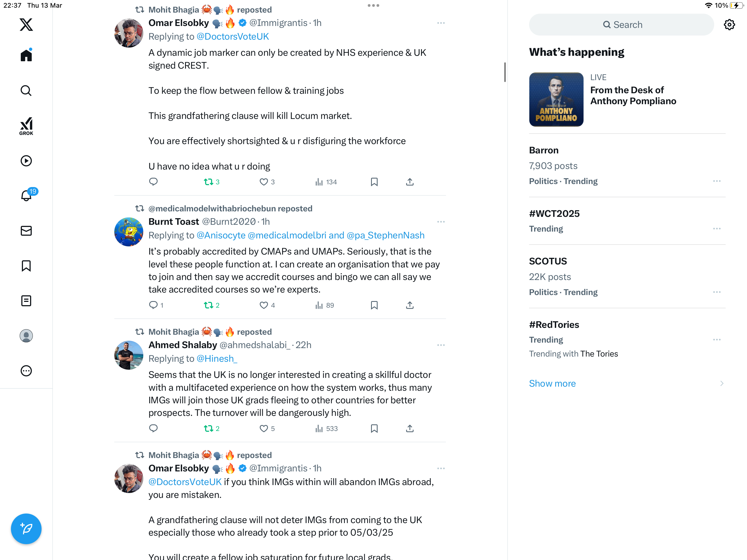Image resolution: width=747 pixels, height=560 pixels.
Task: Open the #WCT2025 trending topic
Action: 554,214
